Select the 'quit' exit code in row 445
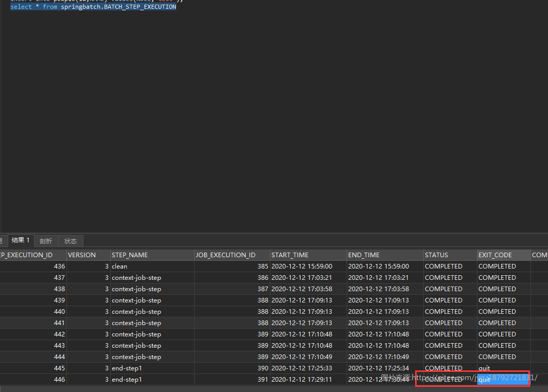This screenshot has width=548, height=392. pyautogui.click(x=504, y=368)
